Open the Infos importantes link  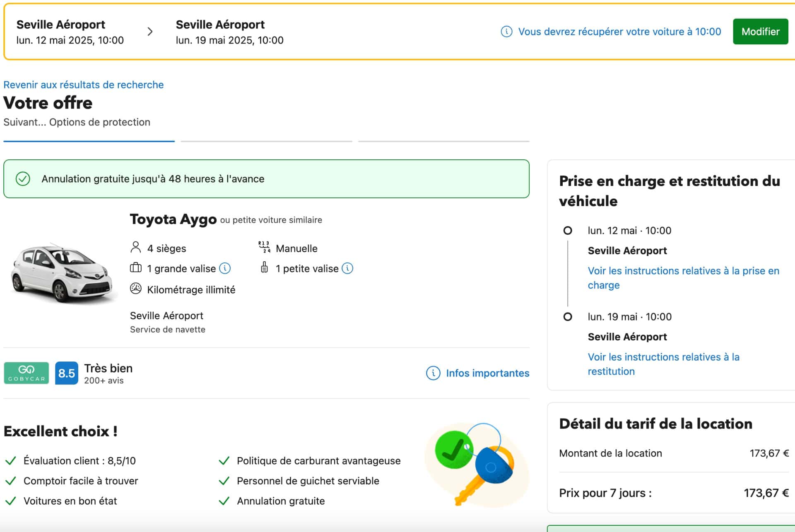(x=487, y=373)
